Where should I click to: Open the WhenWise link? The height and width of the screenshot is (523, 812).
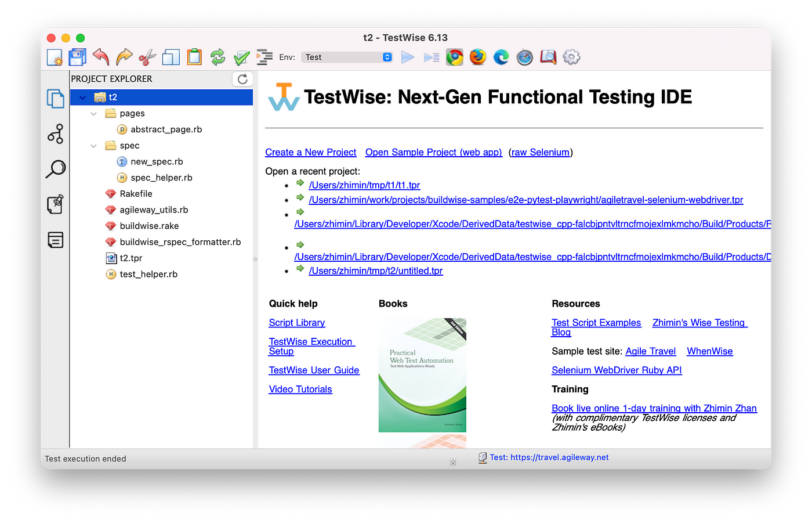710,351
